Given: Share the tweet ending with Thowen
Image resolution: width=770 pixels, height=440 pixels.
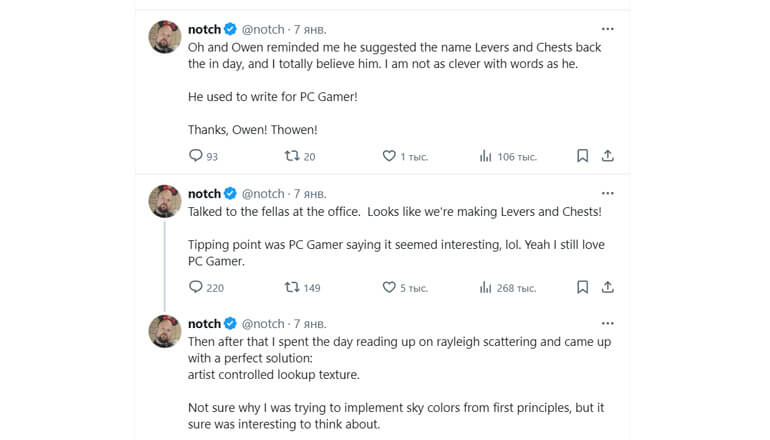Looking at the screenshot, I should coord(607,156).
